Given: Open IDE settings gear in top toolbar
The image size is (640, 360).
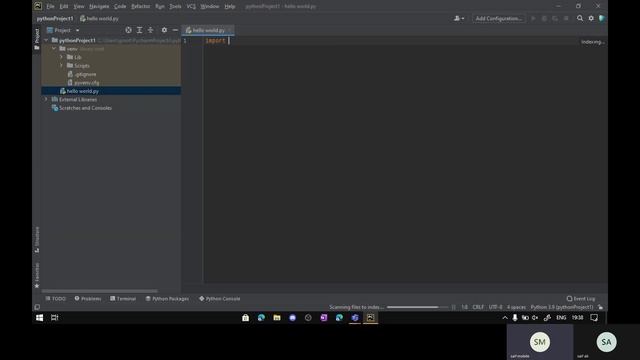Looking at the screenshot, I should [591, 18].
